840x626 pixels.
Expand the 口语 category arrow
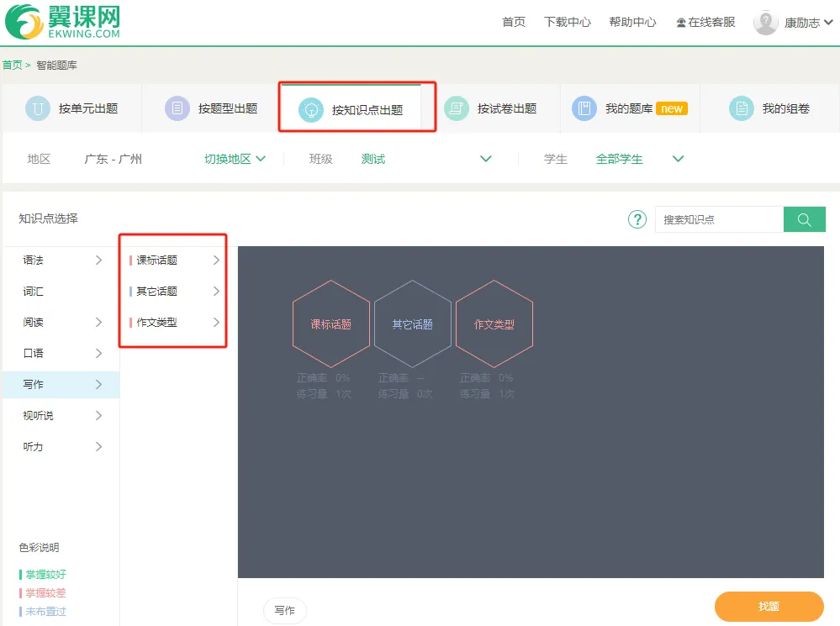(98, 354)
